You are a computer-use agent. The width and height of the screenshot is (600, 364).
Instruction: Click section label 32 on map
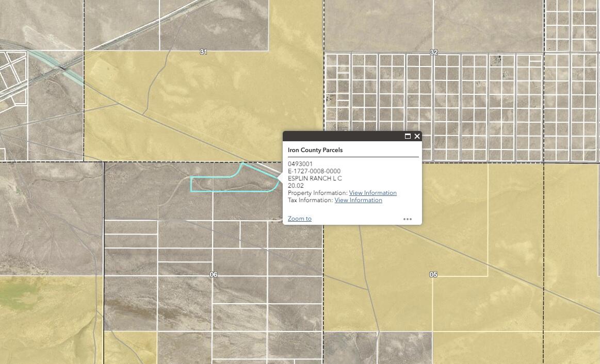(x=433, y=53)
